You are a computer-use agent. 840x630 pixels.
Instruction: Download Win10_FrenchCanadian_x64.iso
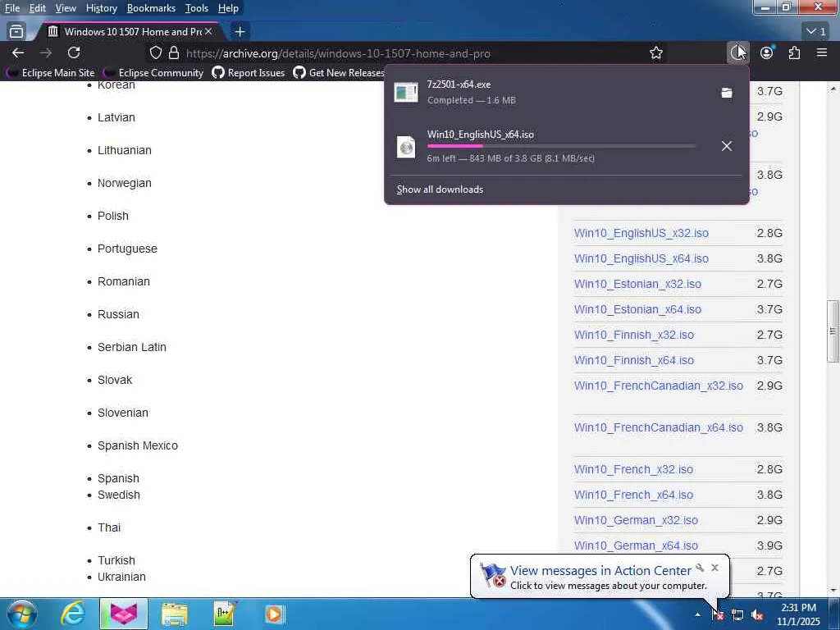pos(659,427)
